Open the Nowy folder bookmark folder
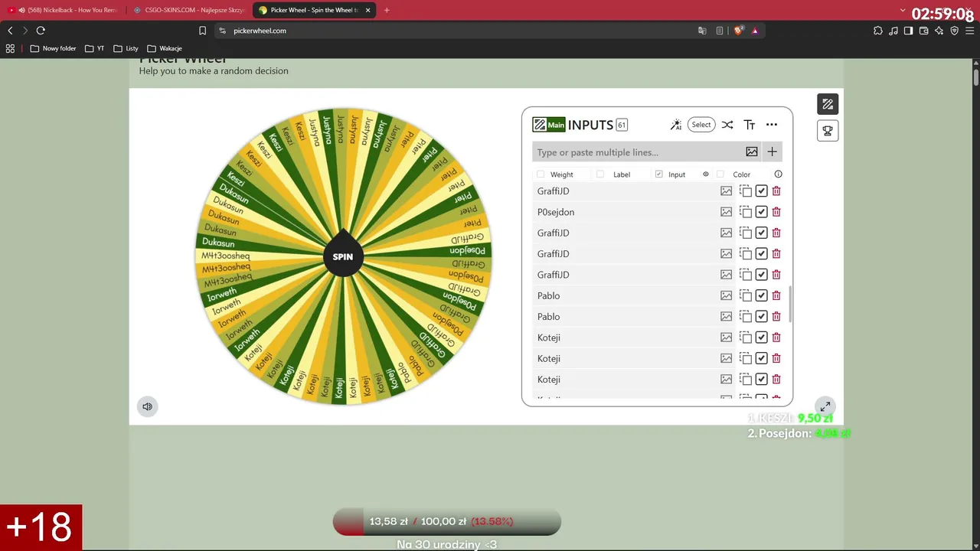This screenshot has height=551, width=980. click(x=53, y=48)
